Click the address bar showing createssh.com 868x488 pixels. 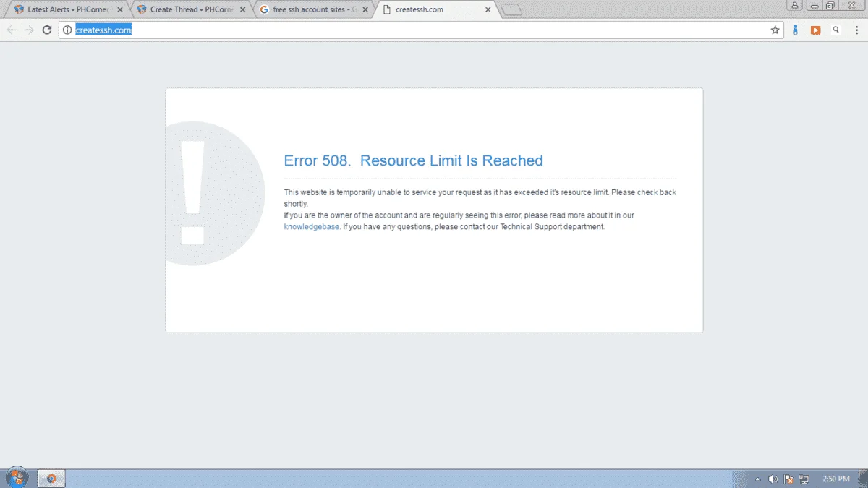pos(420,30)
